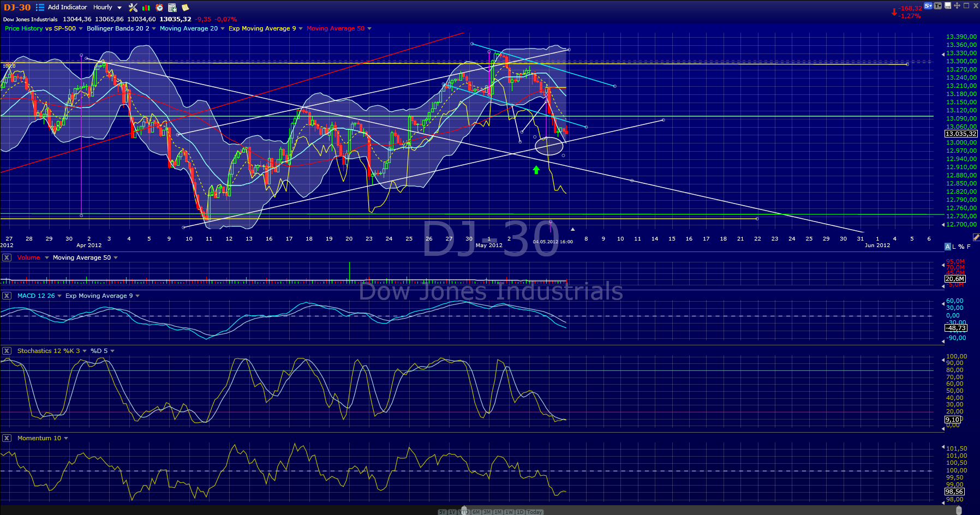Toggle the L log-scale option
The image size is (980, 515).
point(954,247)
